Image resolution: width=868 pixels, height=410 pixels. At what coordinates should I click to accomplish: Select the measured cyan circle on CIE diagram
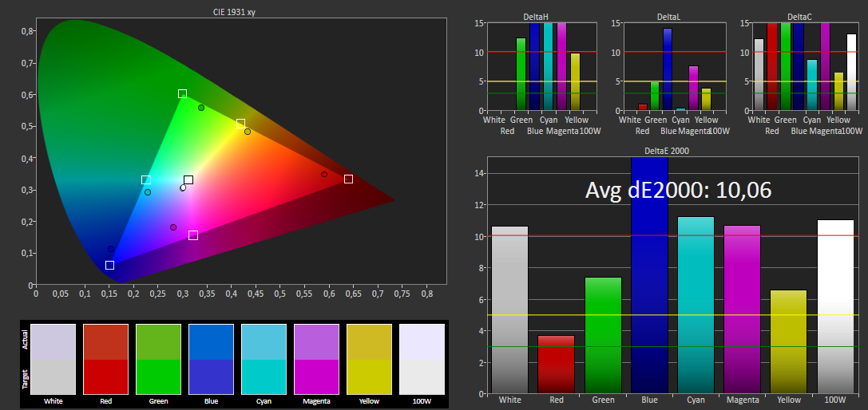(x=148, y=192)
